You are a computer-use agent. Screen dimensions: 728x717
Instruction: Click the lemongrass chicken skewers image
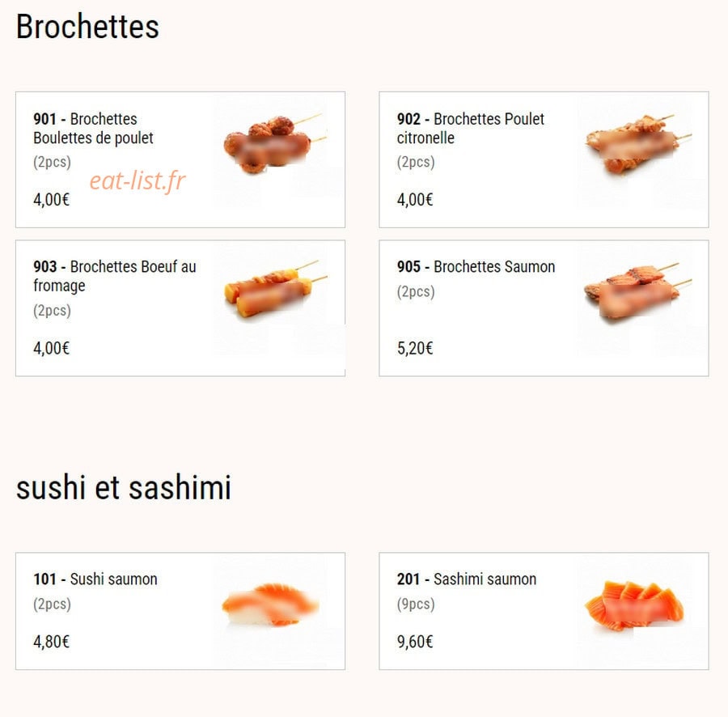[638, 144]
